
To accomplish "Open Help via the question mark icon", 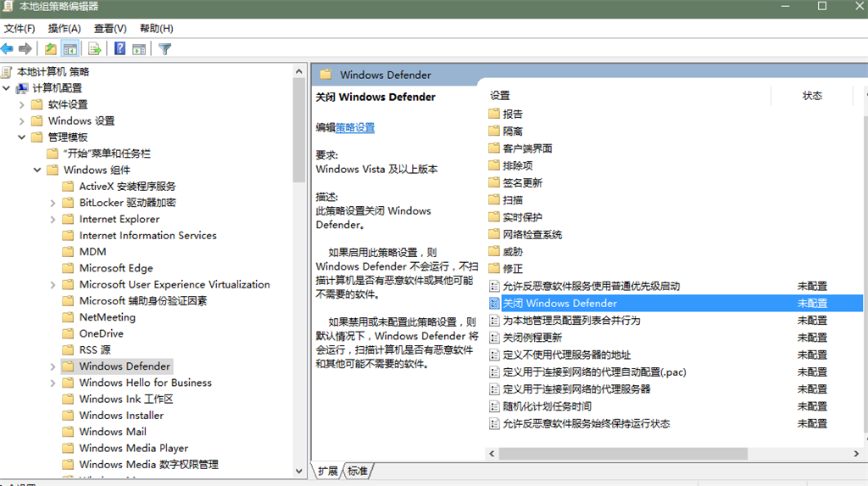I will (120, 48).
